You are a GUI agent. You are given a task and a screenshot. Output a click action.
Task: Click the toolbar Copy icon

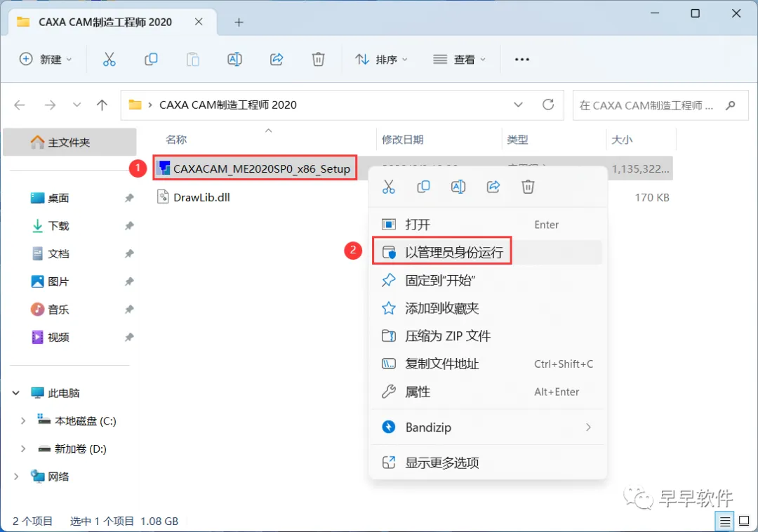point(151,60)
